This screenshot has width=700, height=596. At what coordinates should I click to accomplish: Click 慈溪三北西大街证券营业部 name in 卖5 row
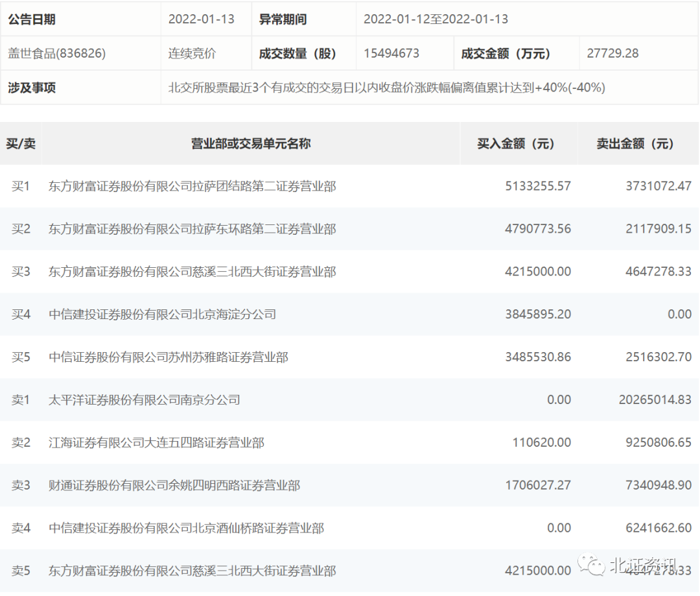[x=192, y=571]
